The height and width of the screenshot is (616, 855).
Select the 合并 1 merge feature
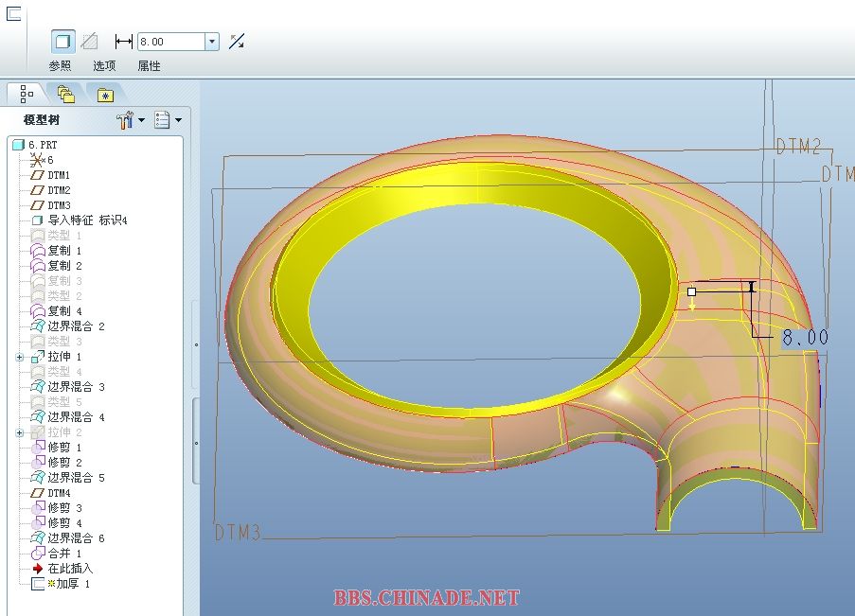coord(64,554)
